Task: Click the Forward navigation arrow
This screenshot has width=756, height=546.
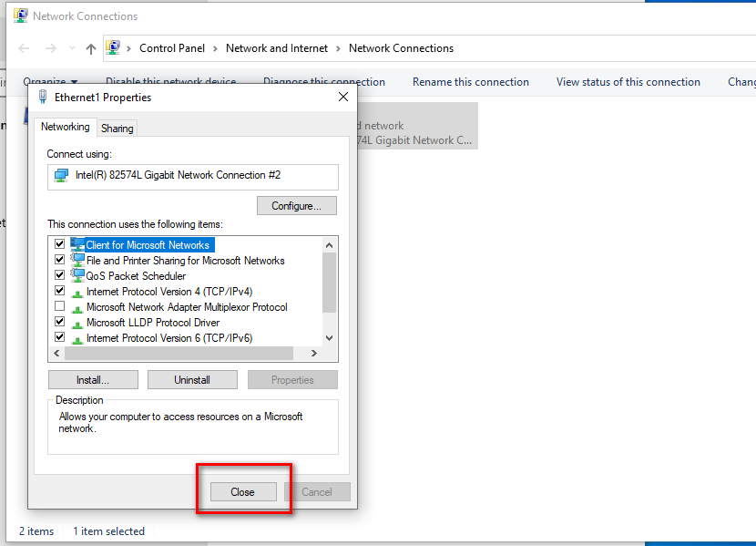Action: click(51, 48)
